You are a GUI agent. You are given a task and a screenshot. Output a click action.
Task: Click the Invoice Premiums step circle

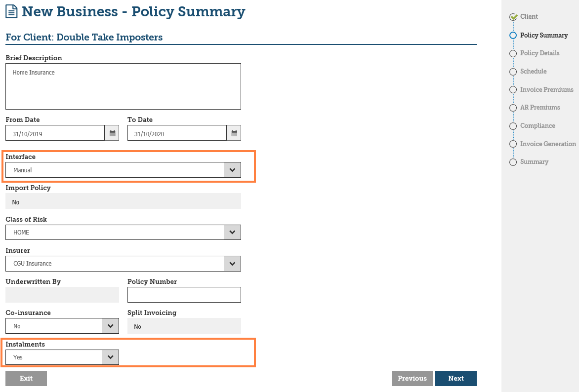(513, 90)
